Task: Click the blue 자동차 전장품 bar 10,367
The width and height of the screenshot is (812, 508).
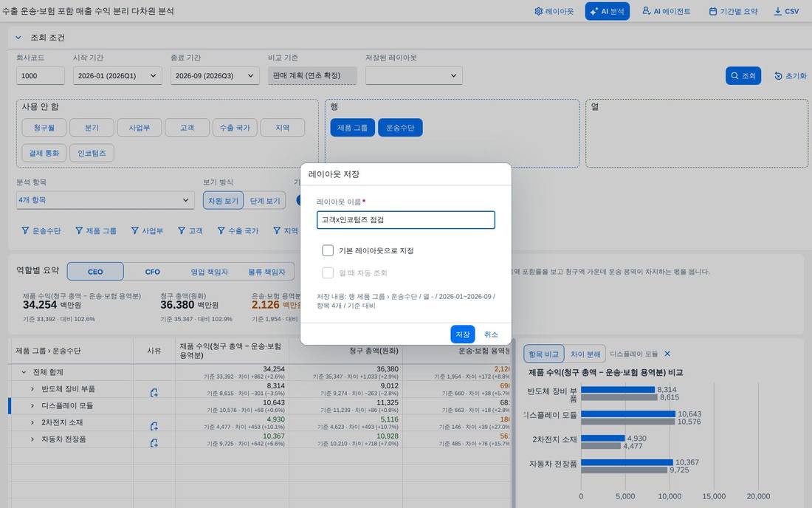Action: coord(627,462)
